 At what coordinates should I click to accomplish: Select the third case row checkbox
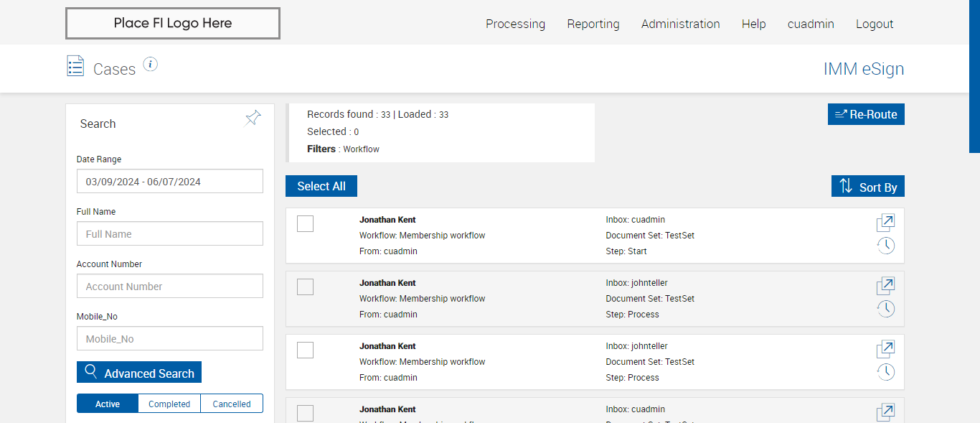tap(305, 350)
